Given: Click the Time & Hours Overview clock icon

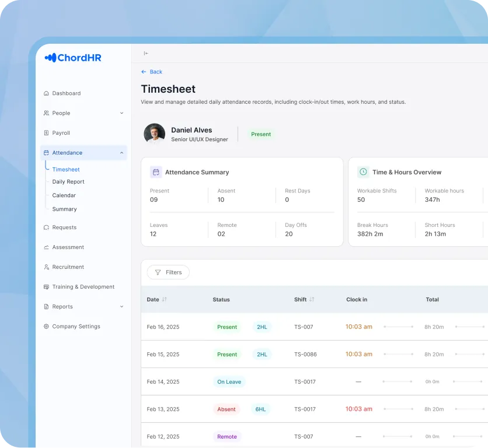Looking at the screenshot, I should [x=363, y=172].
